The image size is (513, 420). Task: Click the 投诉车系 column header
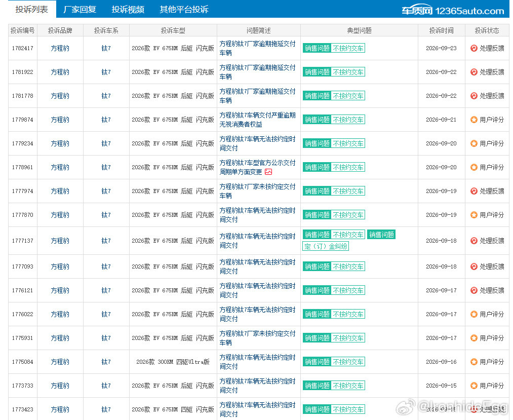click(x=106, y=30)
